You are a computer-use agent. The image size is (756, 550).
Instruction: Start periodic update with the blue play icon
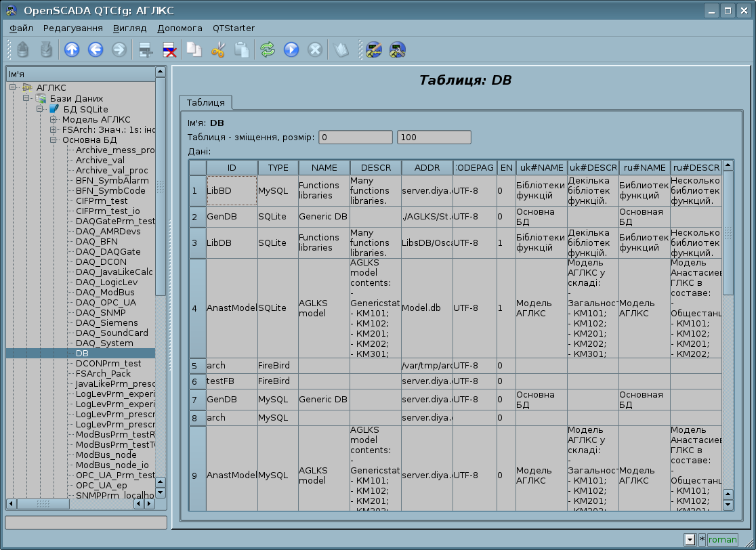tap(291, 49)
